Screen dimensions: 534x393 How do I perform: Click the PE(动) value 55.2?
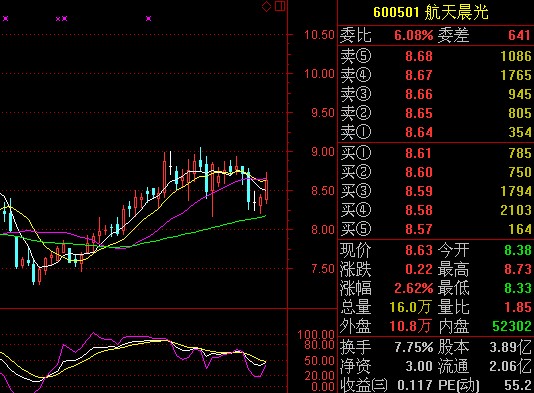pos(518,385)
